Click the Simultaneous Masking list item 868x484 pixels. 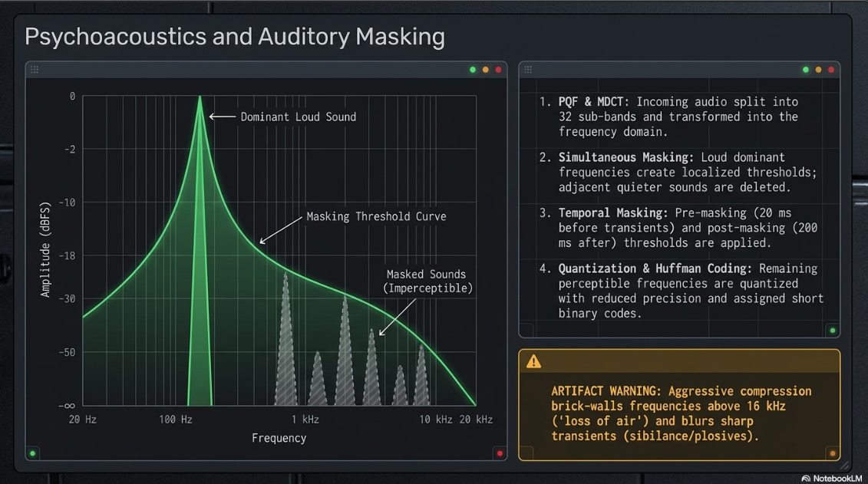pyautogui.click(x=678, y=172)
